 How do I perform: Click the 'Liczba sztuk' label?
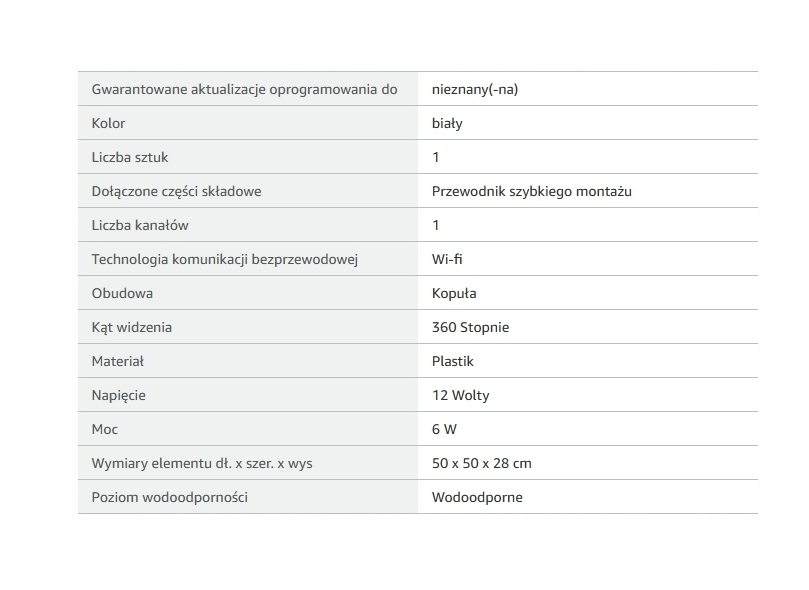coord(130,157)
